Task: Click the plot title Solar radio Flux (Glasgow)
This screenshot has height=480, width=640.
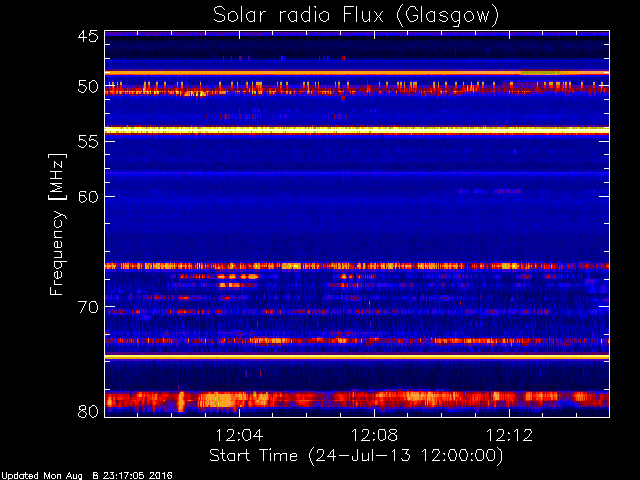Action: pos(356,16)
